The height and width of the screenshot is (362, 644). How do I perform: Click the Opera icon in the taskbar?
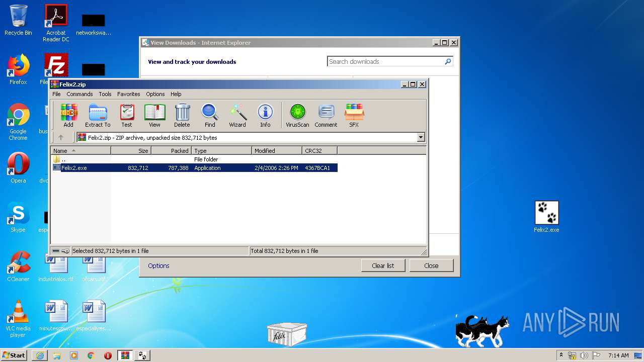(x=108, y=355)
